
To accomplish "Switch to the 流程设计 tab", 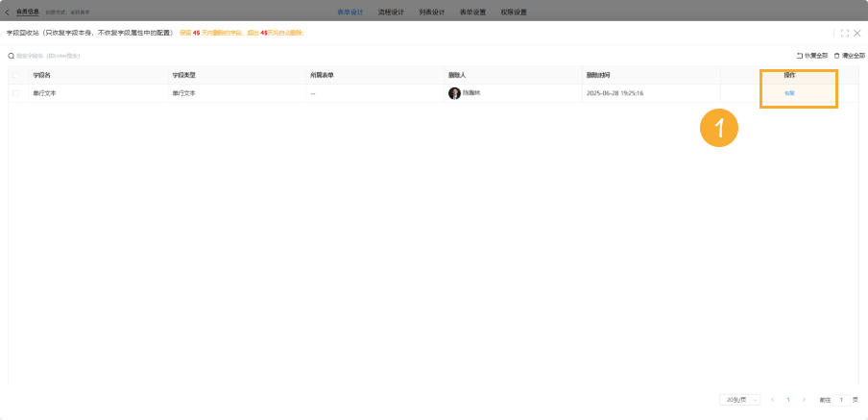I will tap(391, 12).
